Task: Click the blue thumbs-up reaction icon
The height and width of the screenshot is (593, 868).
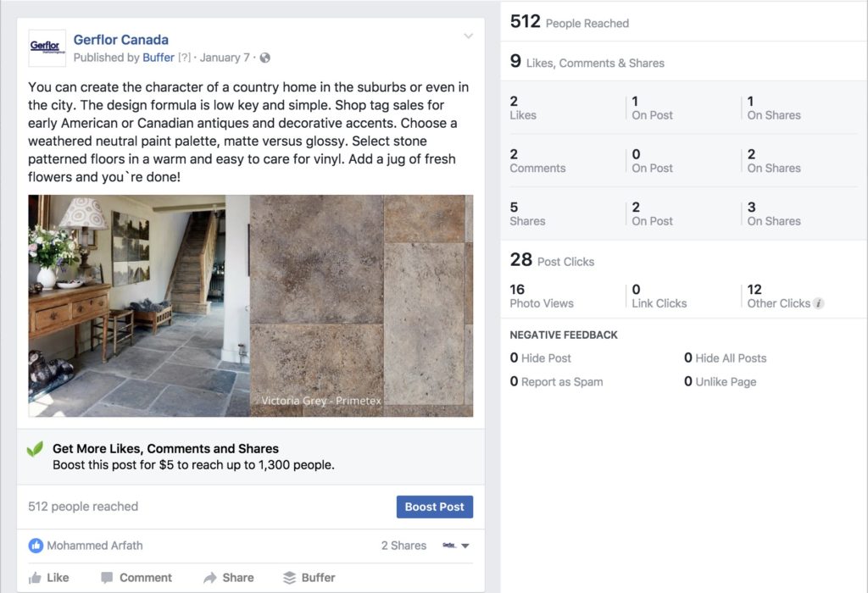Action: tap(36, 546)
